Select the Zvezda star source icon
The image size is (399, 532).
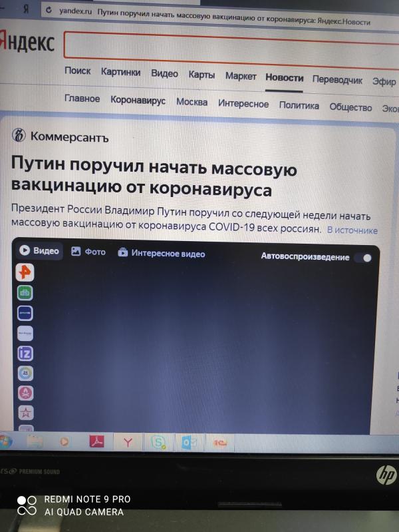click(26, 413)
